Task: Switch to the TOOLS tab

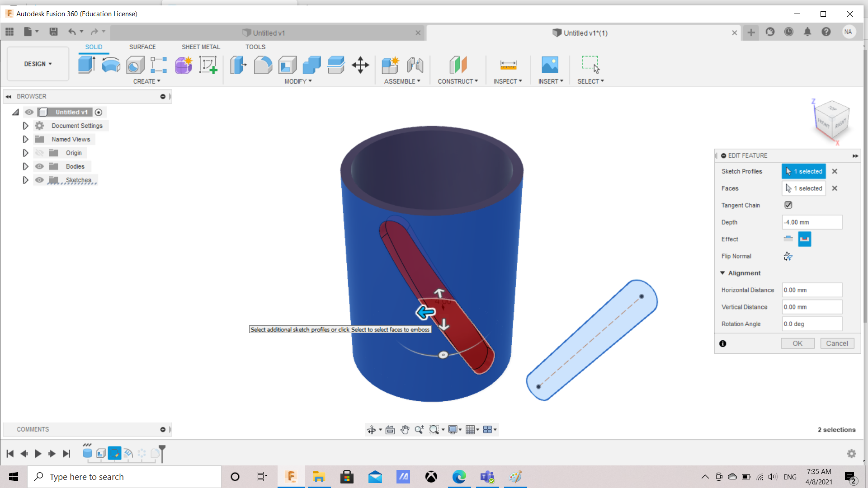Action: (x=255, y=47)
